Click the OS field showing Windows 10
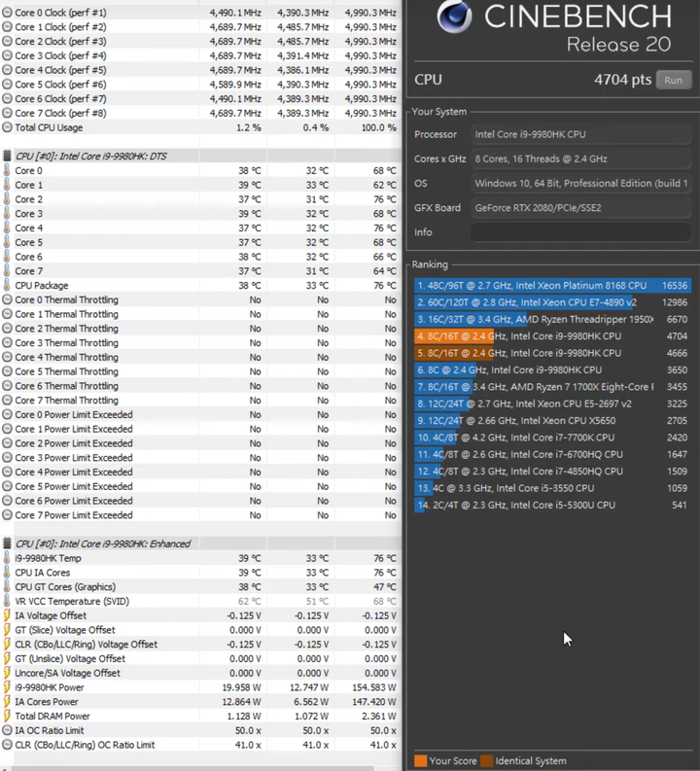 click(x=580, y=184)
